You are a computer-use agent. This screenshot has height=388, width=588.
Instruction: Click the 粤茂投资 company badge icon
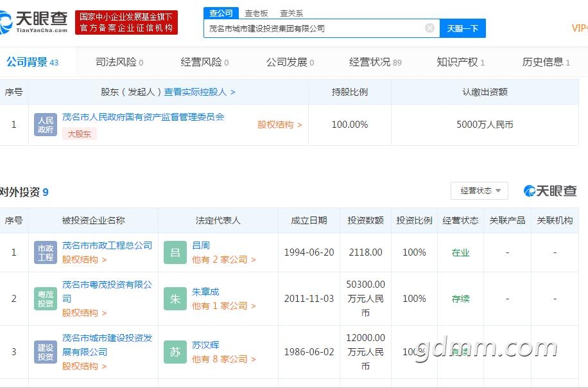[46, 299]
